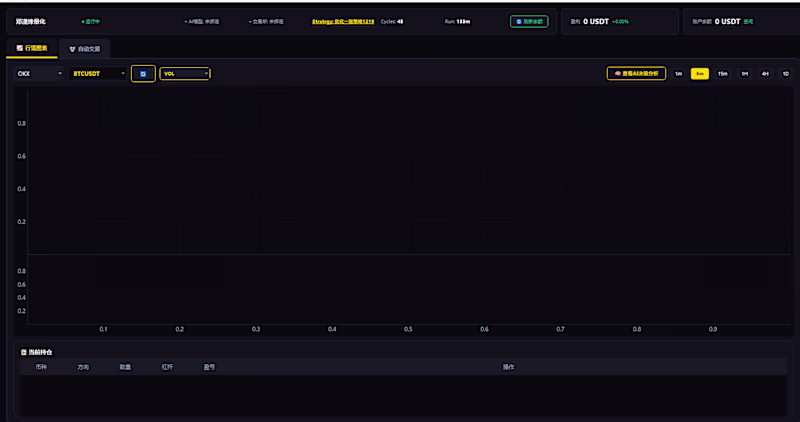This screenshot has width=800, height=422.
Task: Click the Cycles counter text
Action: (x=392, y=21)
